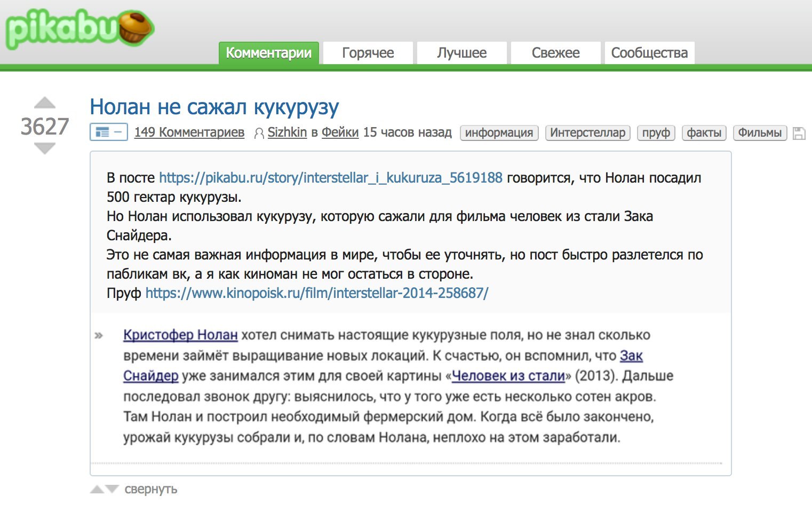Follow the pikabu interstellar_i_kukuruza story link
812x519 pixels.
pyautogui.click(x=331, y=178)
